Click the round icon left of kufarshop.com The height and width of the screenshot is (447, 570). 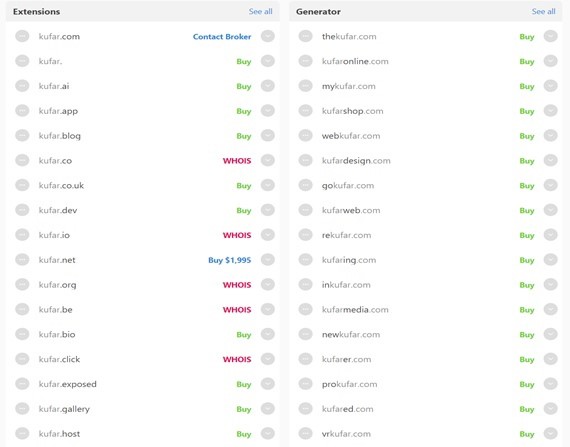305,111
